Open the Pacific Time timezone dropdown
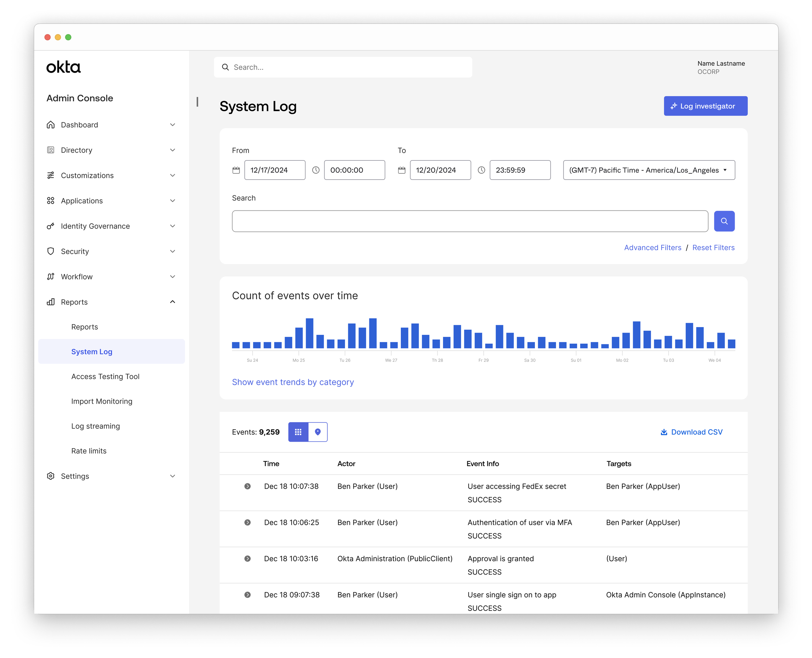This screenshot has height=658, width=812. coord(649,170)
